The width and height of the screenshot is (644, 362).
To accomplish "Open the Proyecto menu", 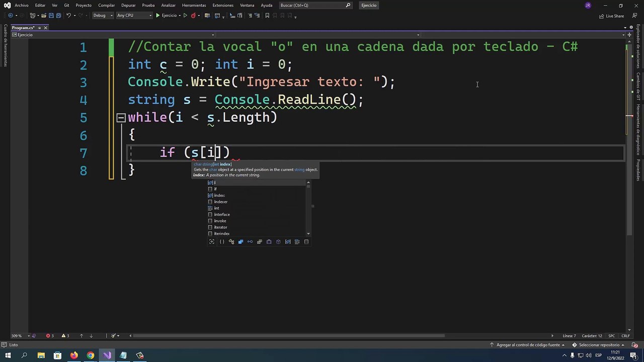I will click(84, 5).
